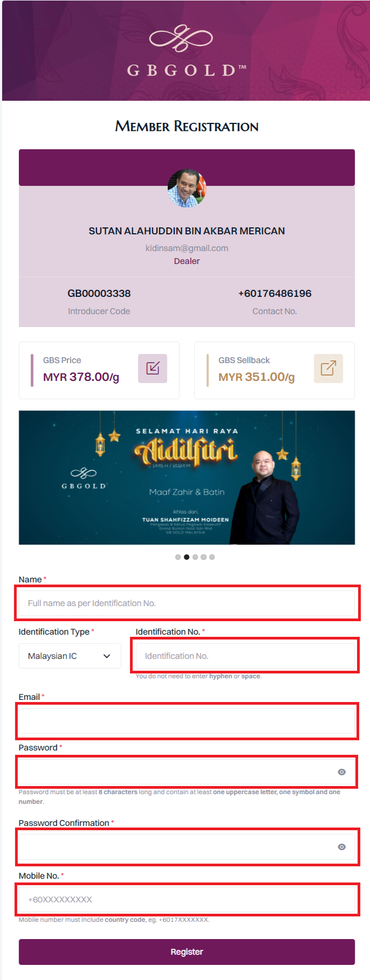The width and height of the screenshot is (370, 980).
Task: Focus the Email input field
Action: click(x=187, y=721)
